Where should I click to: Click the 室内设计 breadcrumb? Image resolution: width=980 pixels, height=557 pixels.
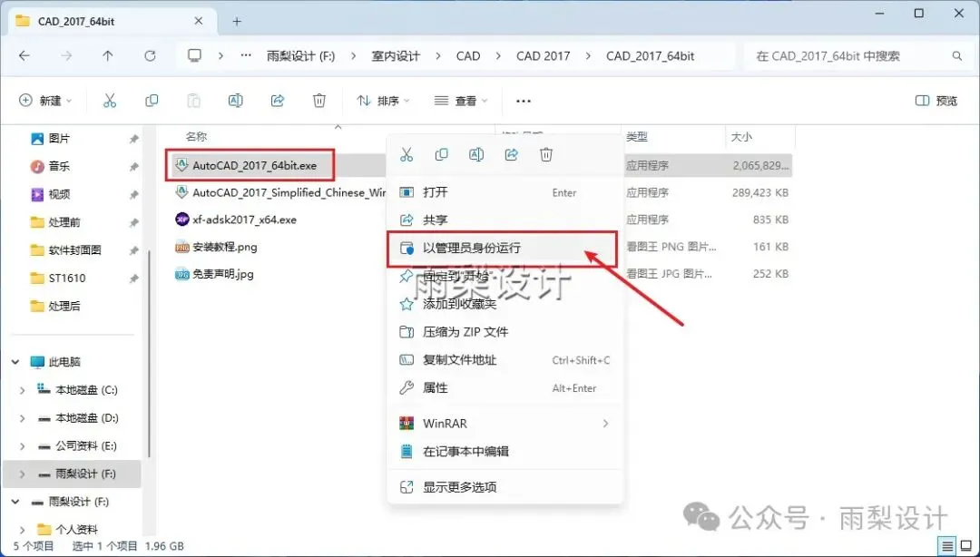(x=395, y=55)
